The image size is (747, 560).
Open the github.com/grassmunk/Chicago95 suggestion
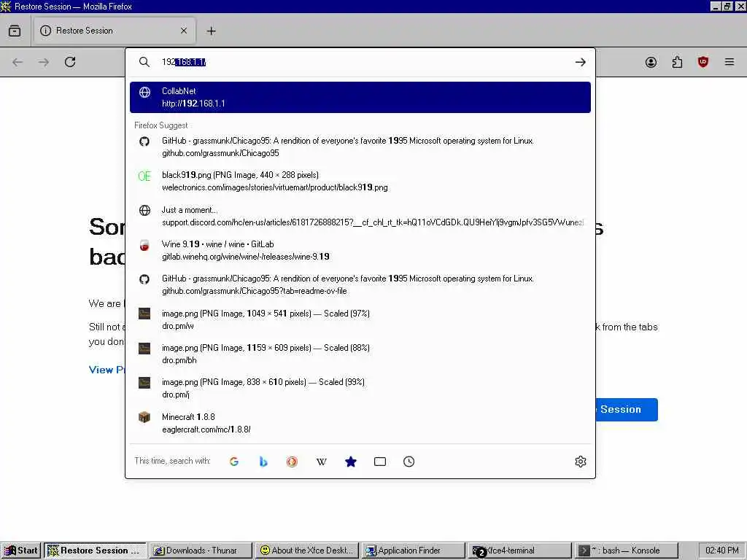click(x=360, y=147)
